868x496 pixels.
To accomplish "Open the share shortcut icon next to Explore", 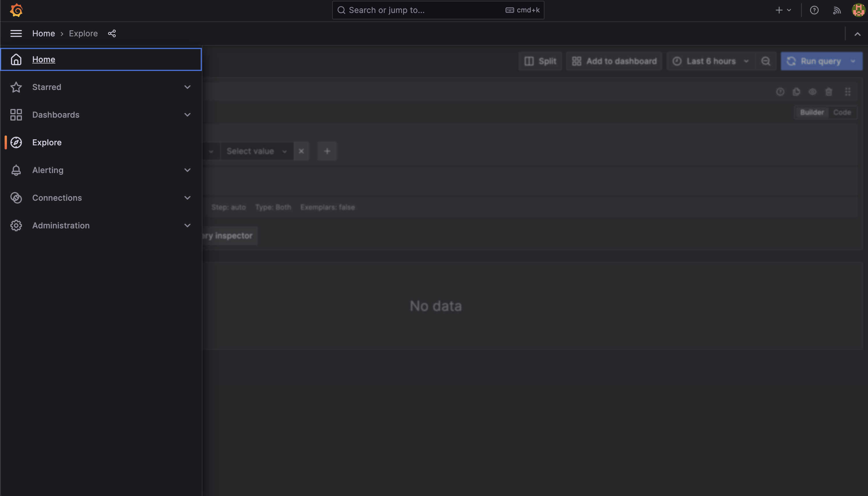I will [x=112, y=33].
